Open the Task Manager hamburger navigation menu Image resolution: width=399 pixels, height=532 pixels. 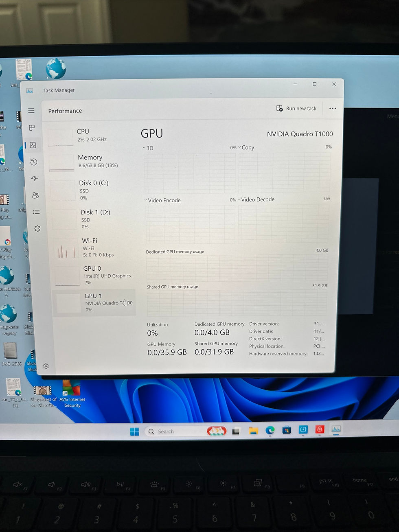[31, 111]
